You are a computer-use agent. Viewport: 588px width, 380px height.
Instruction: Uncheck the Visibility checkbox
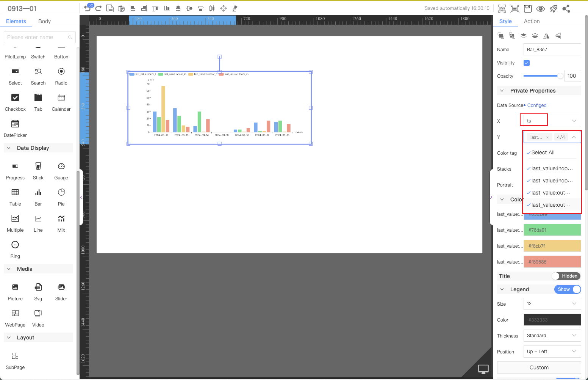527,63
